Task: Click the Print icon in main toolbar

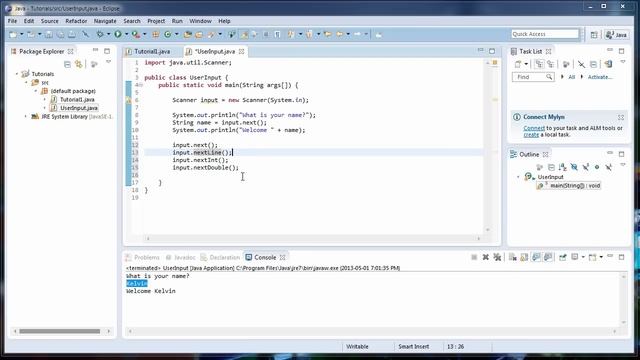Action: click(72, 35)
